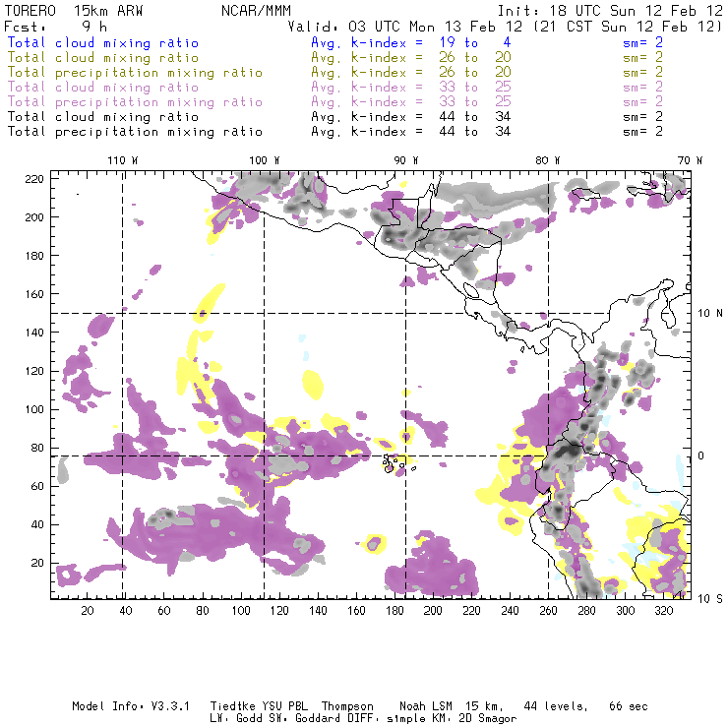Click the "Valid: 03 UTC Mon 13 Feb 12" text
728x728 pixels.
point(405,27)
